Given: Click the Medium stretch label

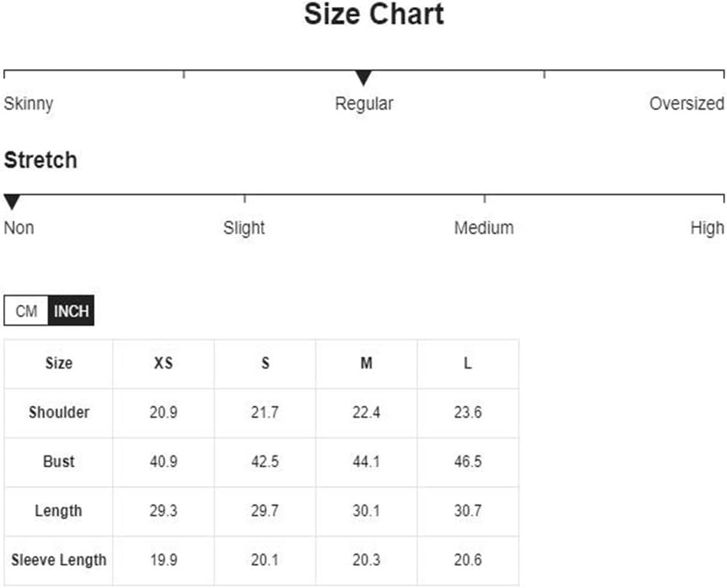Looking at the screenshot, I should tap(484, 228).
